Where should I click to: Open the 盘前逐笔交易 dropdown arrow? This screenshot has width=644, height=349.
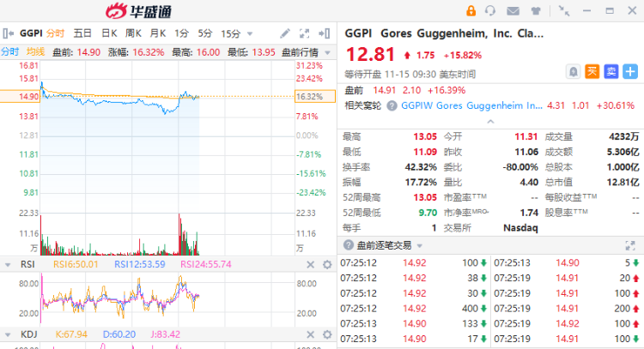(420, 246)
